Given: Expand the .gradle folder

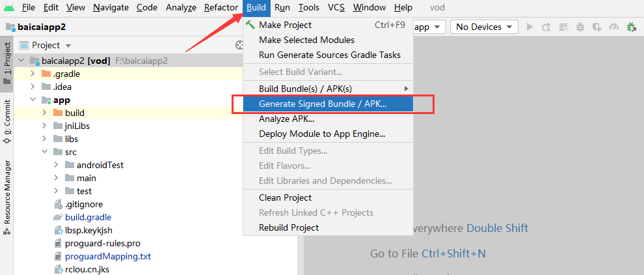Looking at the screenshot, I should [x=33, y=74].
